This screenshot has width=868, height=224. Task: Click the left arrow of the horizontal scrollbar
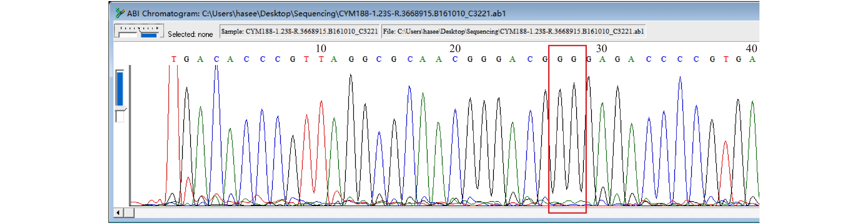click(x=118, y=212)
